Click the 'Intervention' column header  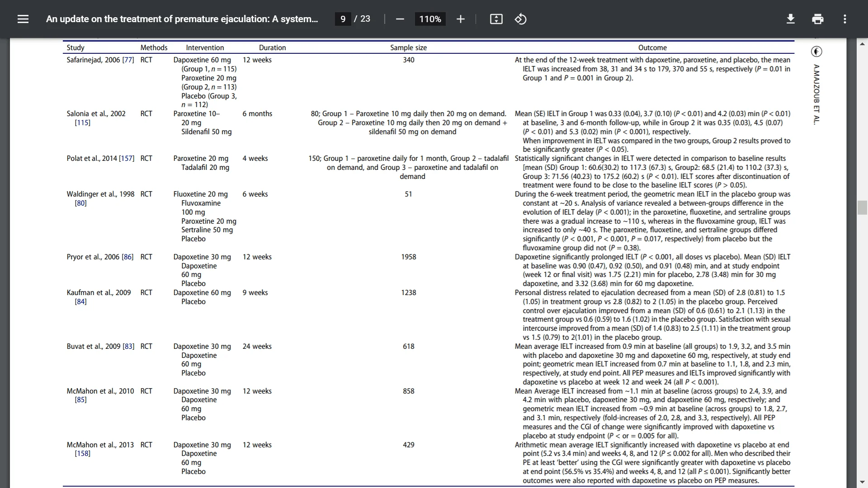pyautogui.click(x=205, y=48)
